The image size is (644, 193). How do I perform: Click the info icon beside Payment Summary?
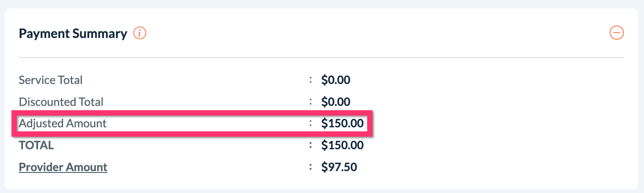tap(140, 33)
